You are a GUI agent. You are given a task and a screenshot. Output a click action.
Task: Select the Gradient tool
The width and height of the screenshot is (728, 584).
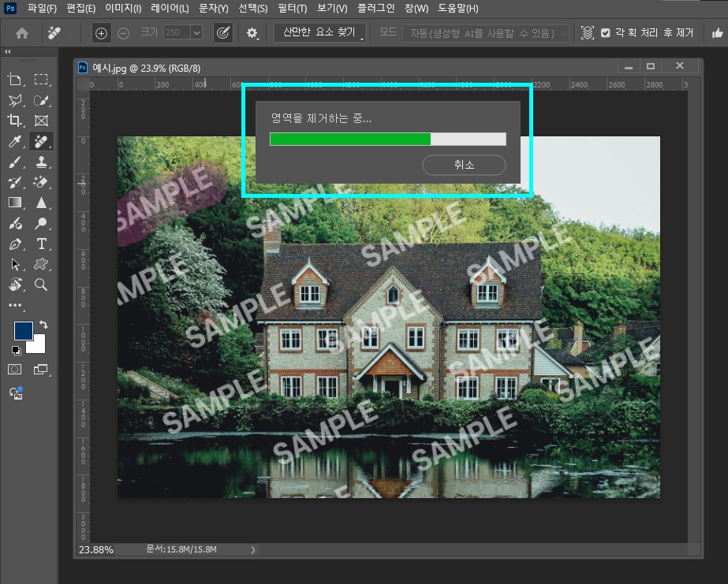tap(15, 203)
